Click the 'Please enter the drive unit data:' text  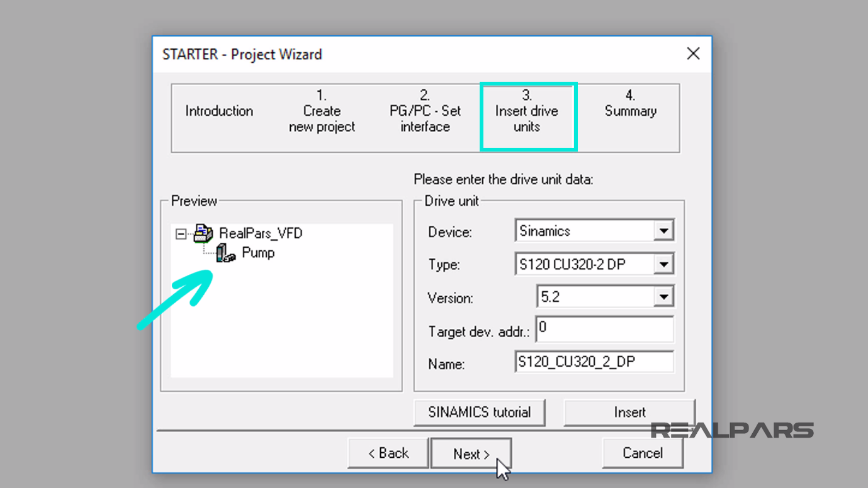(504, 180)
